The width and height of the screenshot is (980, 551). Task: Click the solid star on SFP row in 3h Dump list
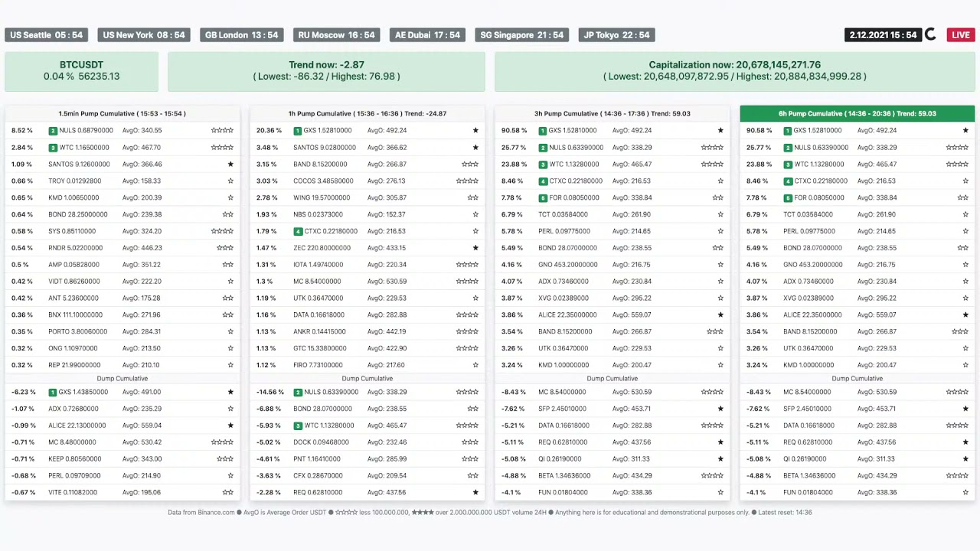(720, 409)
